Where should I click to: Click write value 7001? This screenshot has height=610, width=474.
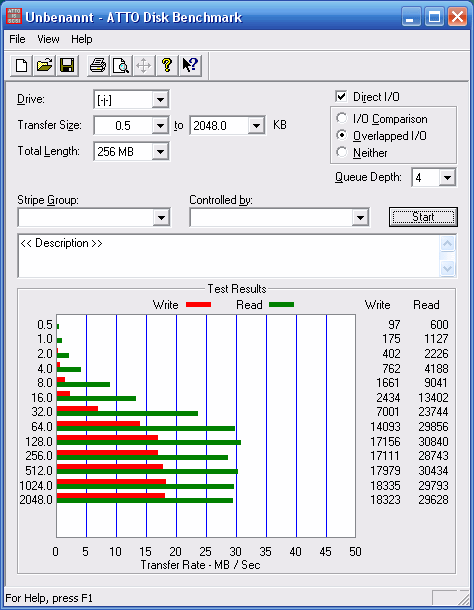tap(388, 412)
